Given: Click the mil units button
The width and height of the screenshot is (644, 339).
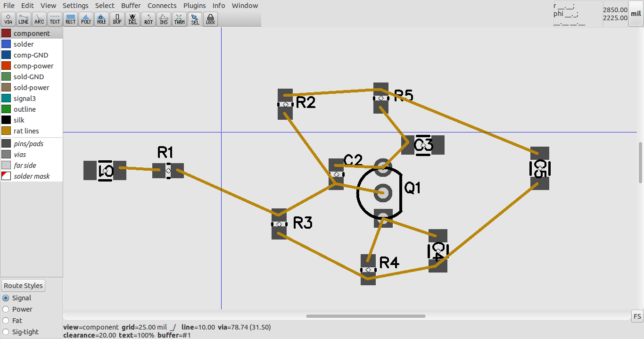Looking at the screenshot, I should [636, 14].
